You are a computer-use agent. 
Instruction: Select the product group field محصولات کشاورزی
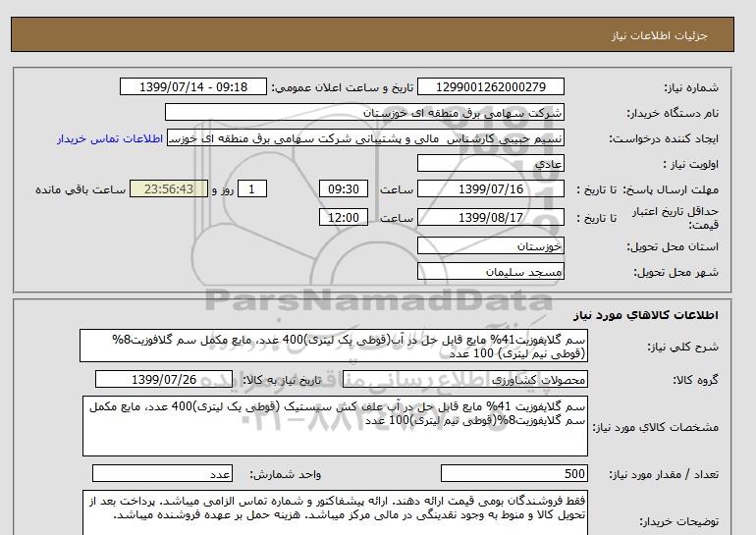pyautogui.click(x=464, y=379)
